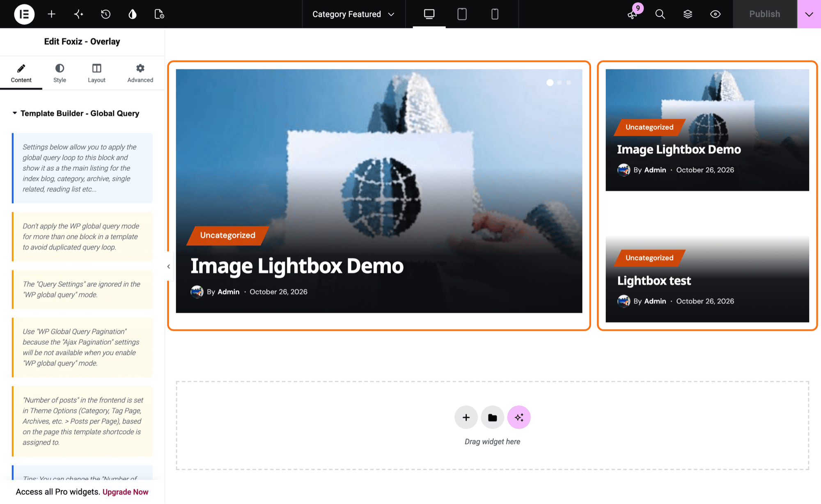
Task: Open template library folder button
Action: 493,417
